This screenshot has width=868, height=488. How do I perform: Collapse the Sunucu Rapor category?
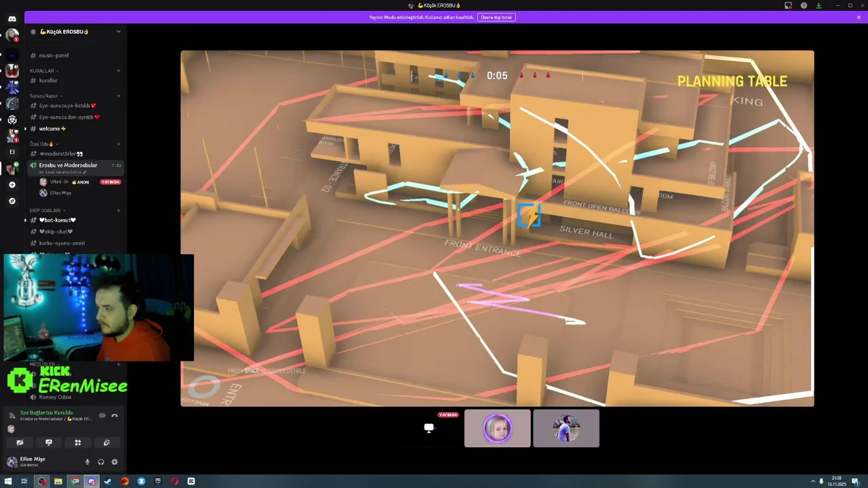[x=47, y=96]
